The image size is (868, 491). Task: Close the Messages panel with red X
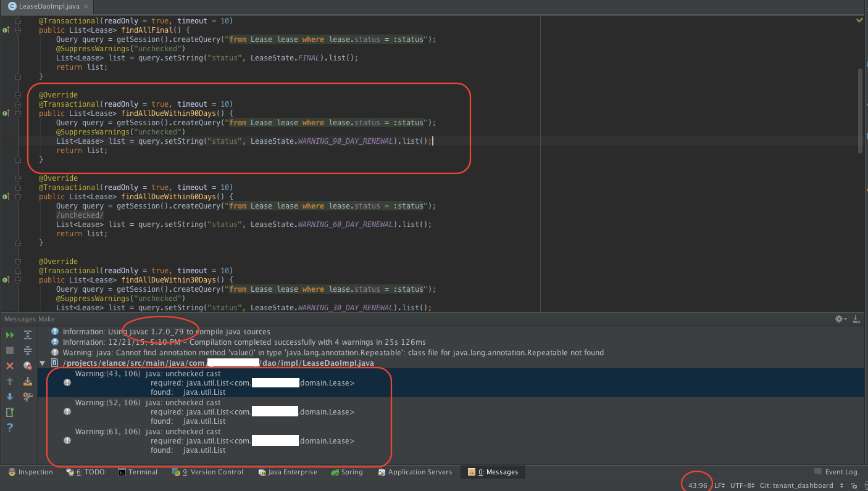(x=10, y=366)
